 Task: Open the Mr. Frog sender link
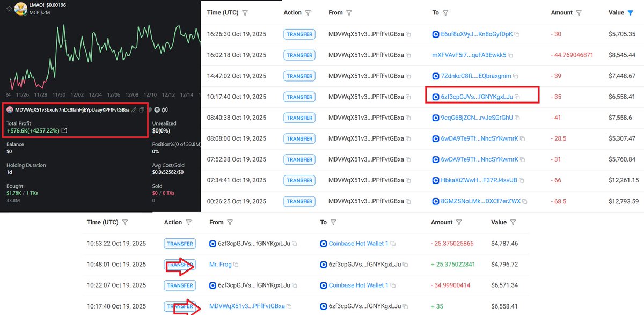(x=221, y=265)
